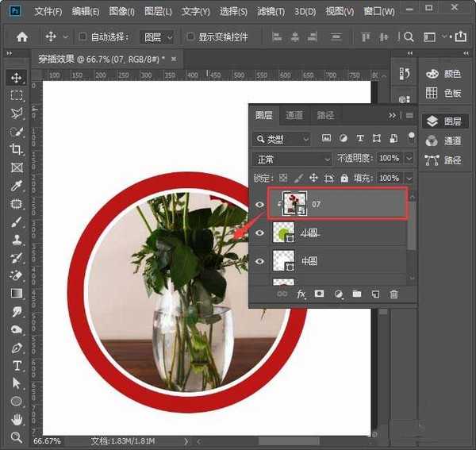
Task: Select the Eyedropper tool
Action: pyautogui.click(x=16, y=186)
